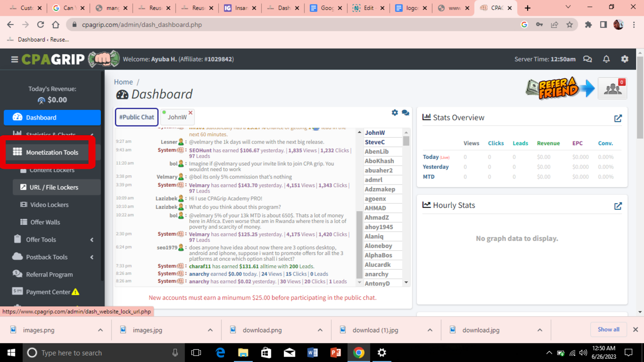This screenshot has width=644, height=362.
Task: Expand Offer Tools submenu arrow
Action: click(x=92, y=240)
